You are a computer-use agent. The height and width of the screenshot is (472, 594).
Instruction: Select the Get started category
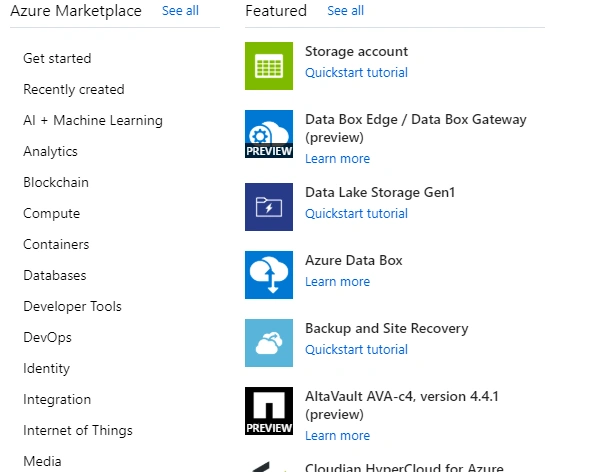coord(57,58)
